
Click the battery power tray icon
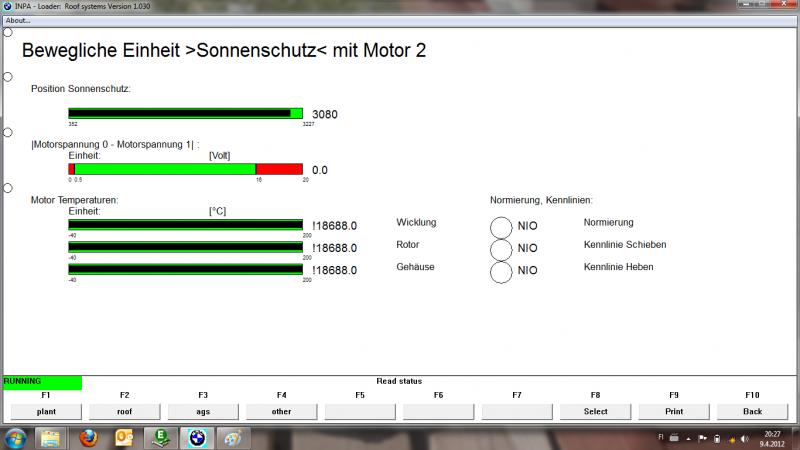point(717,438)
